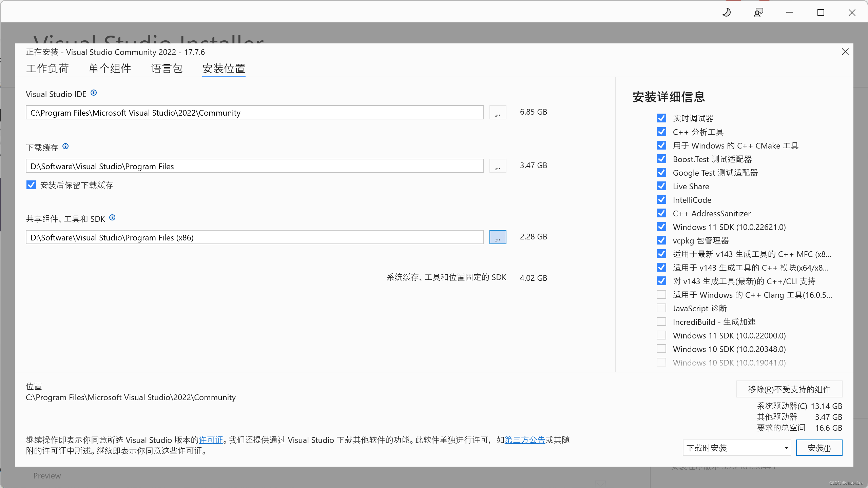This screenshot has width=868, height=488.
Task: Uncheck the v143 C++ MFC component
Action: (661, 254)
